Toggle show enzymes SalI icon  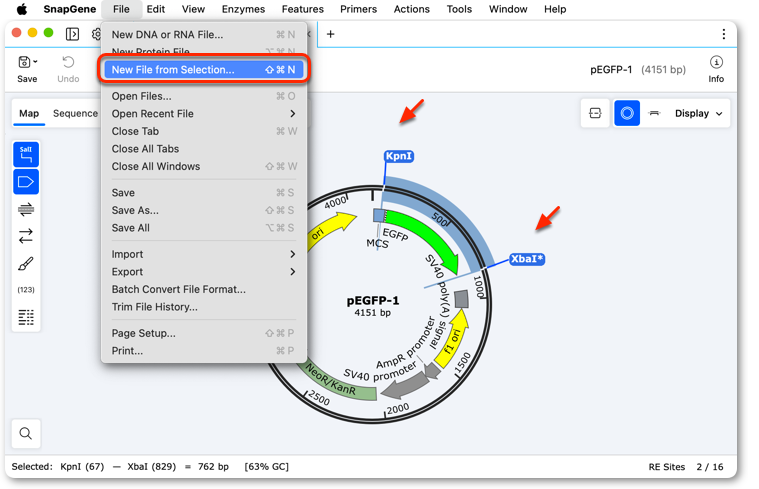[26, 154]
